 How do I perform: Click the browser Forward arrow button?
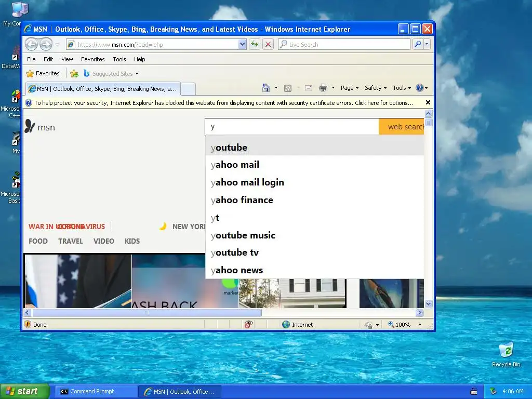[x=46, y=44]
